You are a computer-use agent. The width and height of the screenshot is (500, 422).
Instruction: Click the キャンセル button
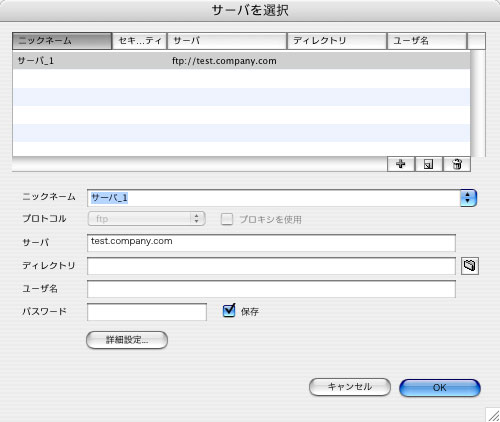(x=350, y=387)
